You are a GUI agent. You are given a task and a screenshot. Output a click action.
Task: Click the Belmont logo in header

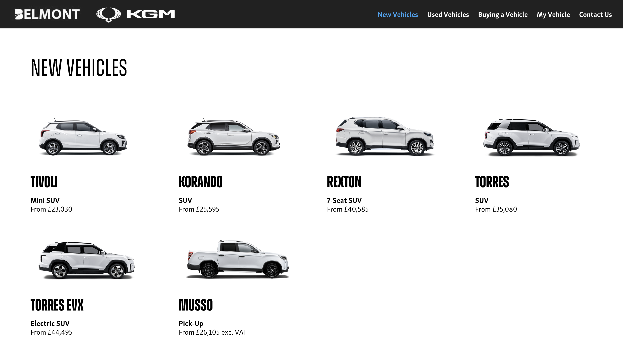tap(47, 14)
